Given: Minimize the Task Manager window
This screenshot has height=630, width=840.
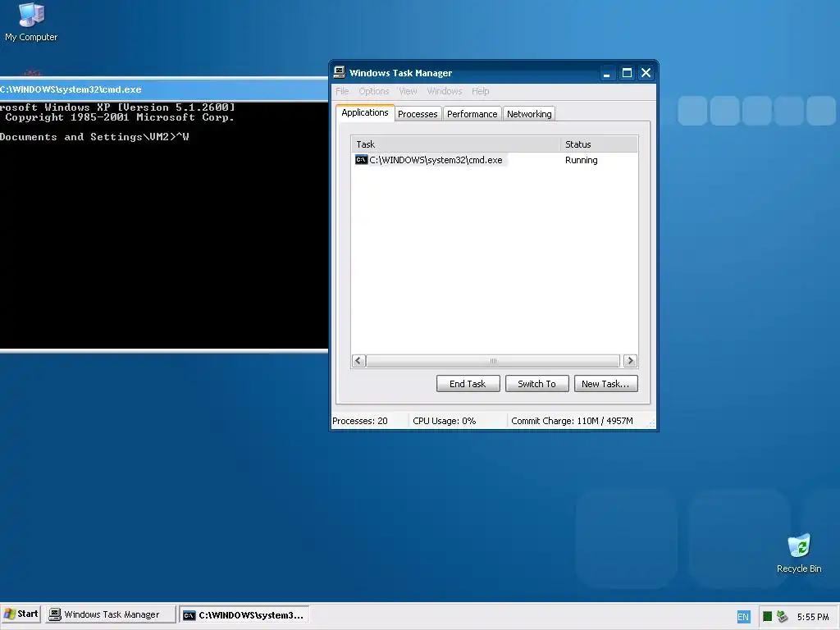Looking at the screenshot, I should click(x=606, y=73).
